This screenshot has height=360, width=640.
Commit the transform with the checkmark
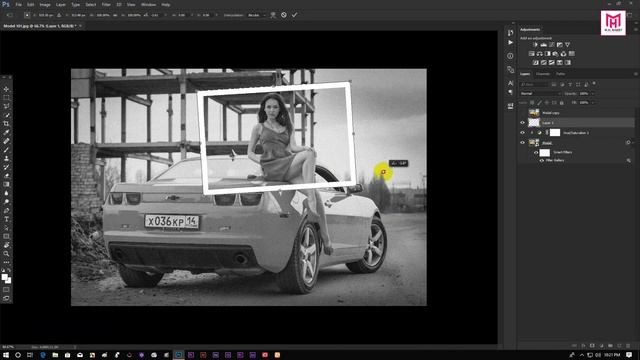pos(294,15)
